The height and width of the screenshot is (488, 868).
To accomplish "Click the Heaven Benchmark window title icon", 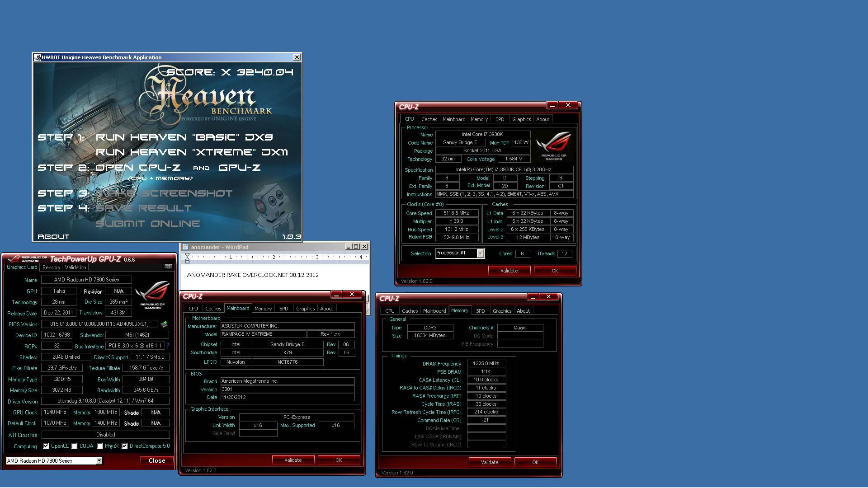I will [38, 57].
